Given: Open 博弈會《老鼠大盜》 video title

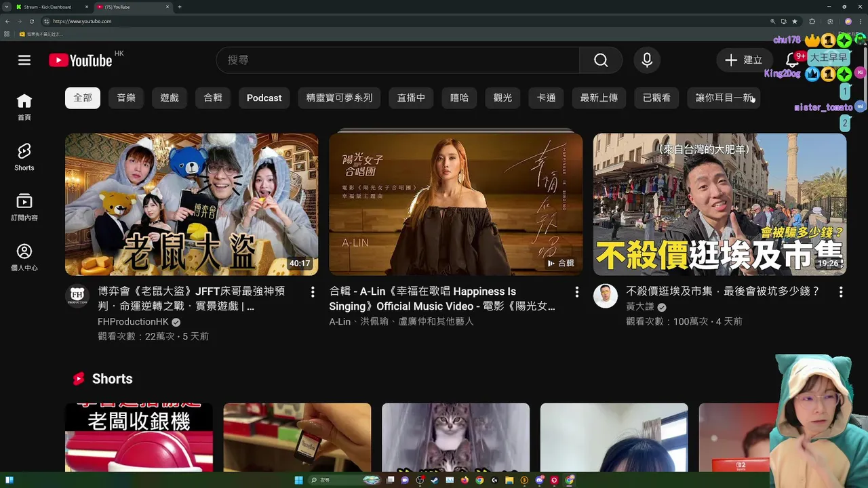Looking at the screenshot, I should [x=191, y=299].
